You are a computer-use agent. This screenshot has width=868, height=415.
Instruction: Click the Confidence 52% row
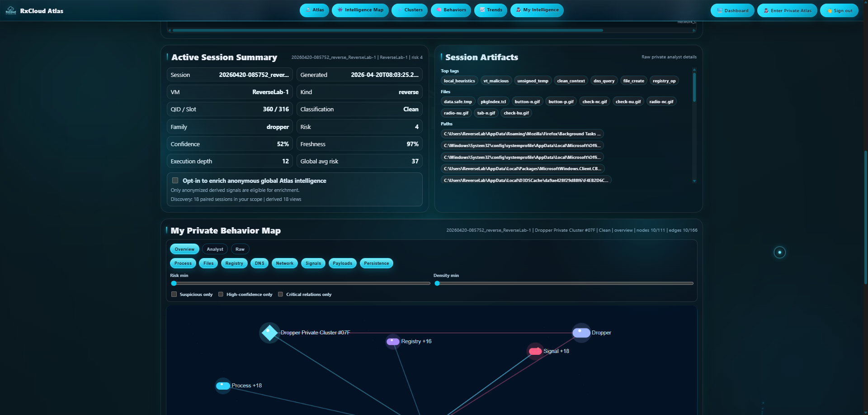point(230,144)
